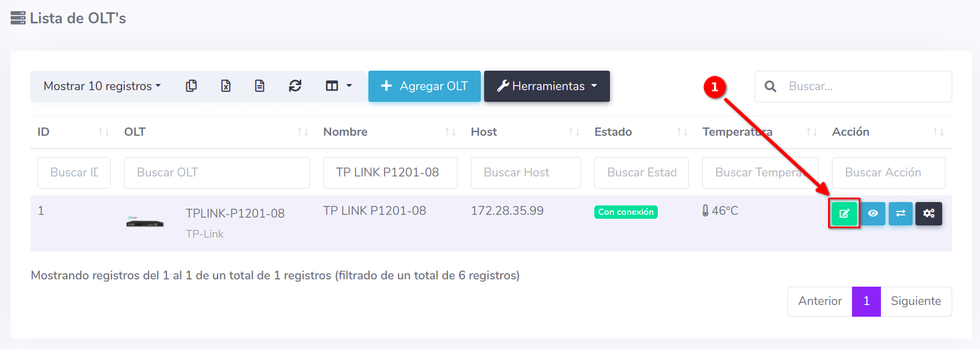Go to the Anterior page
The width and height of the screenshot is (980, 349).
coord(820,301)
